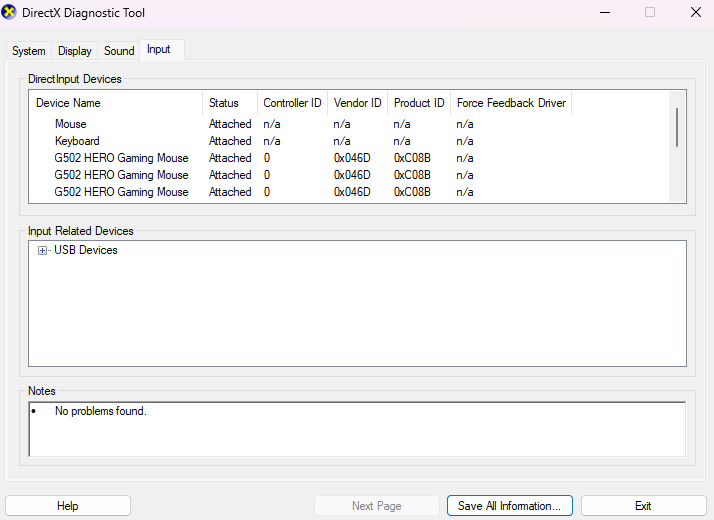This screenshot has width=714, height=520.
Task: Switch to the Display tab
Action: point(75,51)
